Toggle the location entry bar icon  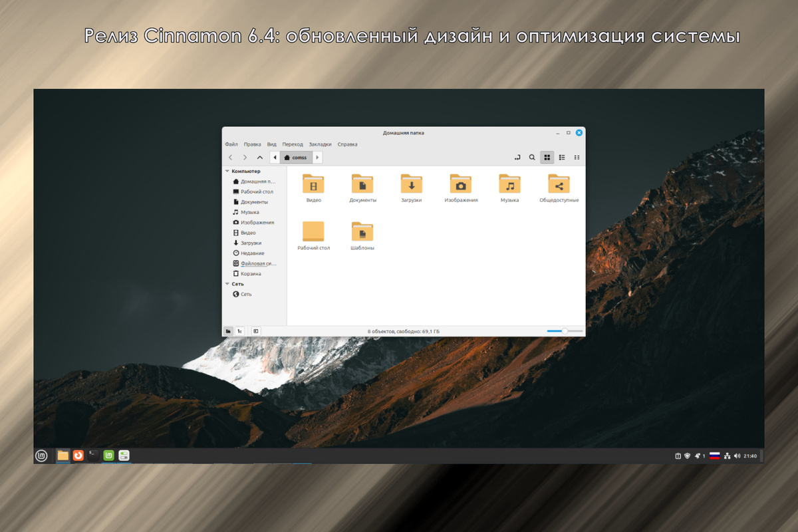click(x=517, y=157)
